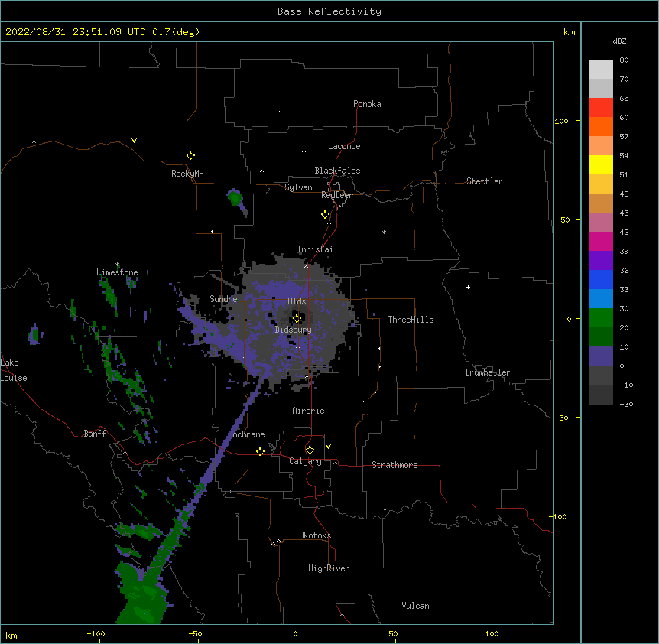Image resolution: width=659 pixels, height=644 pixels.
Task: Click the green 30 dBZ legend swatch
Action: [601, 318]
